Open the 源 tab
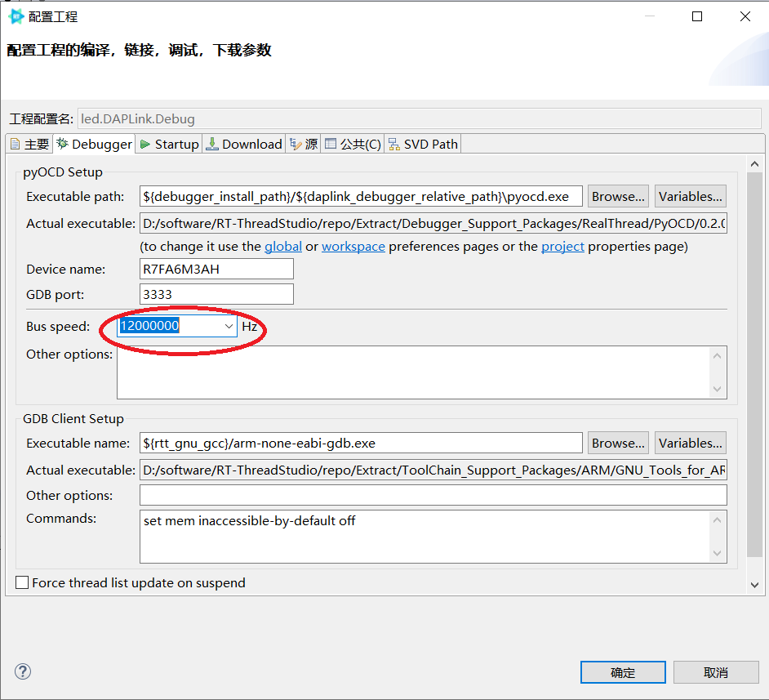The height and width of the screenshot is (700, 769). pyautogui.click(x=304, y=145)
